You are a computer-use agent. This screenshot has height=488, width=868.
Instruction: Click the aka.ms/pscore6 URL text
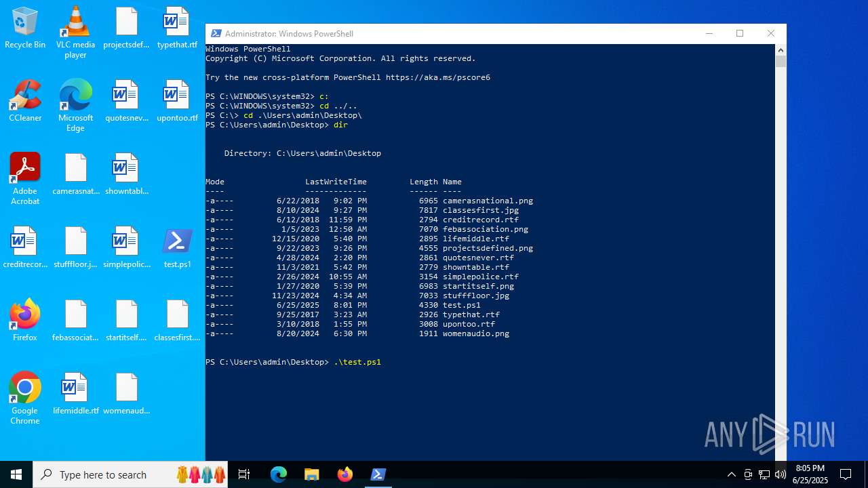[x=438, y=77]
